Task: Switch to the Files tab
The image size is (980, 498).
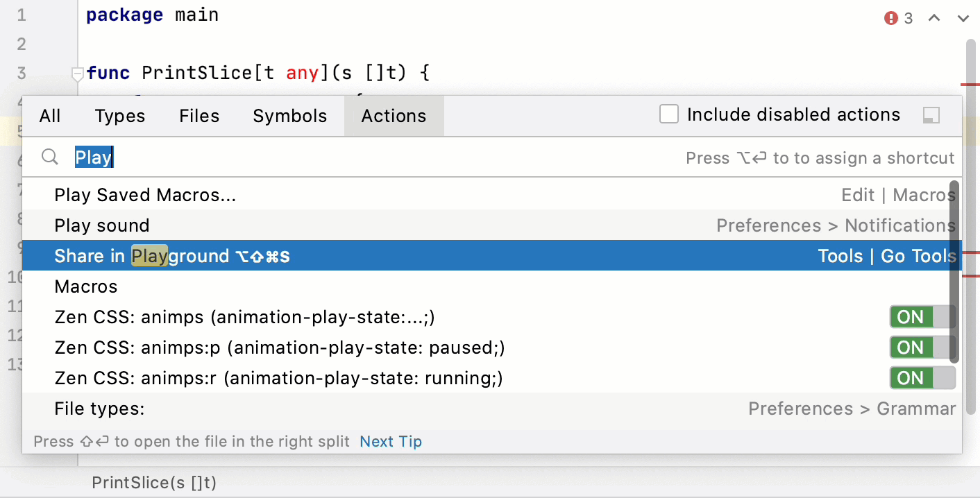Action: 198,116
